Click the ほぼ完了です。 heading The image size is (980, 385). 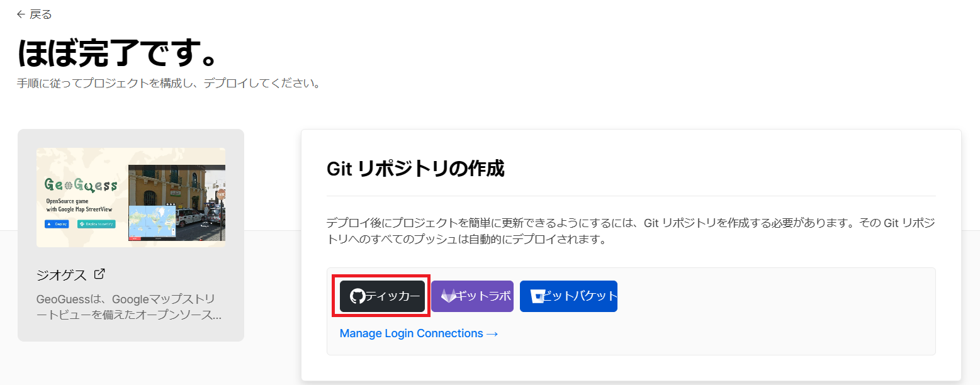(118, 52)
